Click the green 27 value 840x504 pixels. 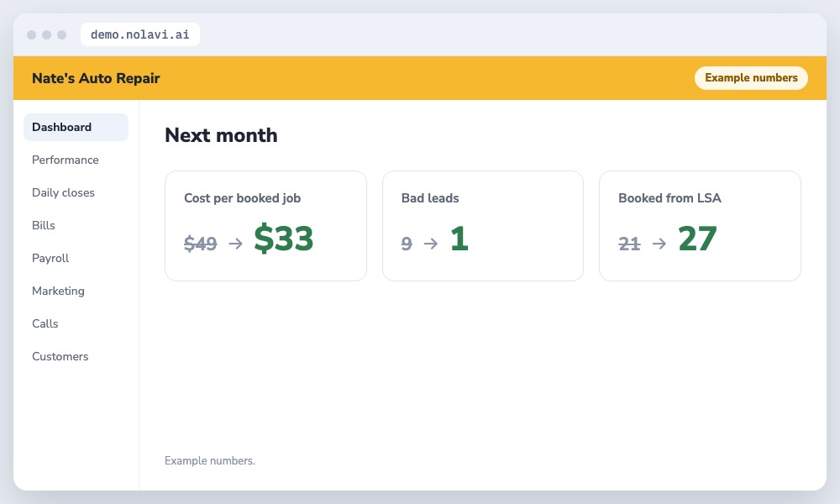click(x=697, y=239)
